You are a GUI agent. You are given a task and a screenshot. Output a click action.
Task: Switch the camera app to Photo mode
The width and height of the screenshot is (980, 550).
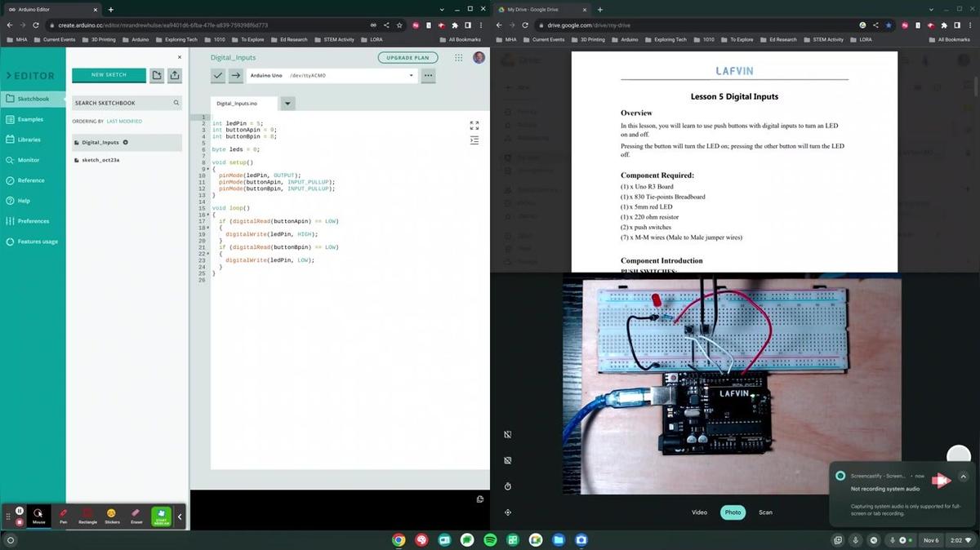click(x=733, y=512)
